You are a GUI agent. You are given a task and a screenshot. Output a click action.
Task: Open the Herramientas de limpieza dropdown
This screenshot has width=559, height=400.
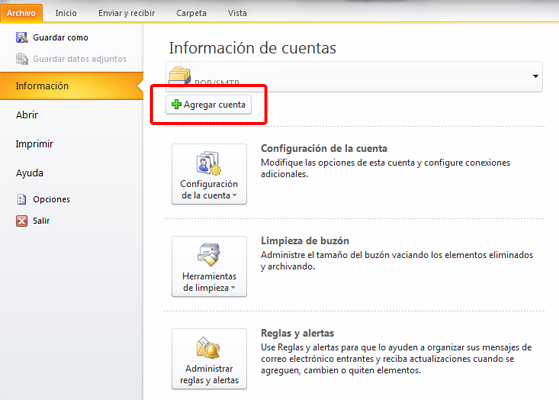[209, 266]
